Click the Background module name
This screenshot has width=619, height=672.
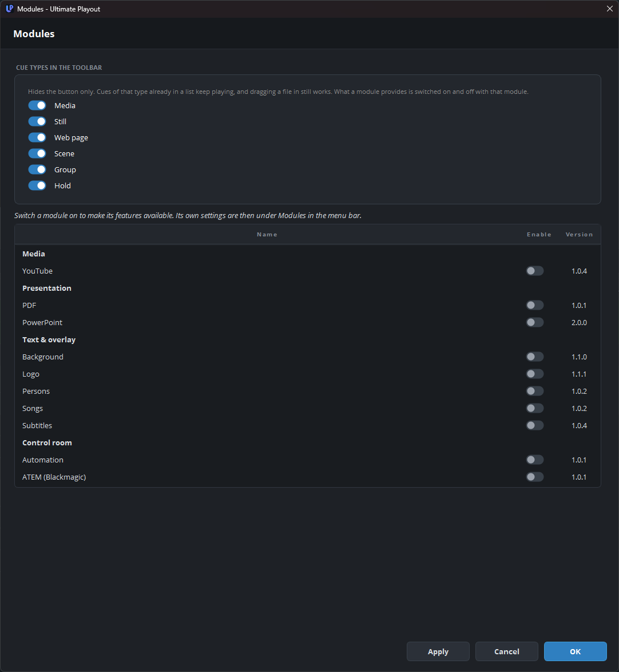(x=43, y=357)
